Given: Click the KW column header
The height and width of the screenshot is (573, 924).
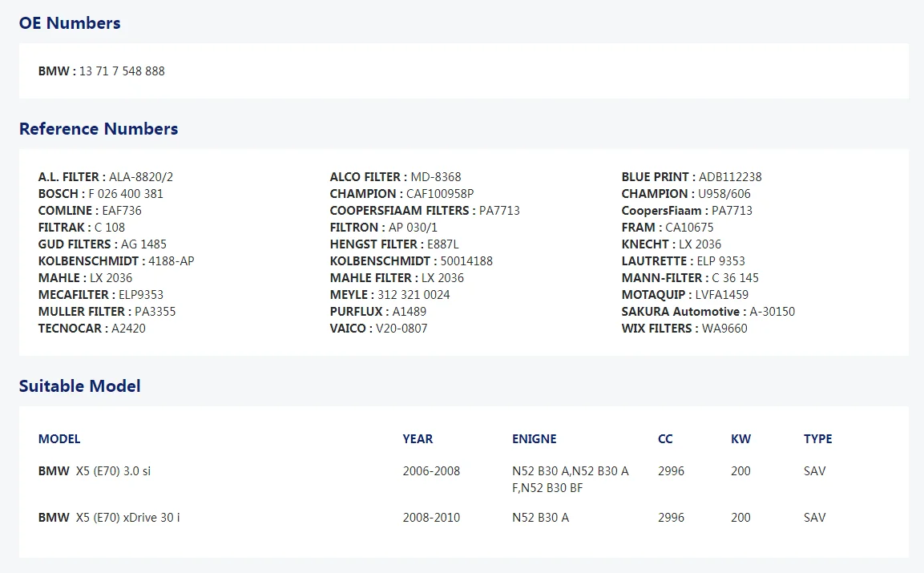Looking at the screenshot, I should point(740,438).
